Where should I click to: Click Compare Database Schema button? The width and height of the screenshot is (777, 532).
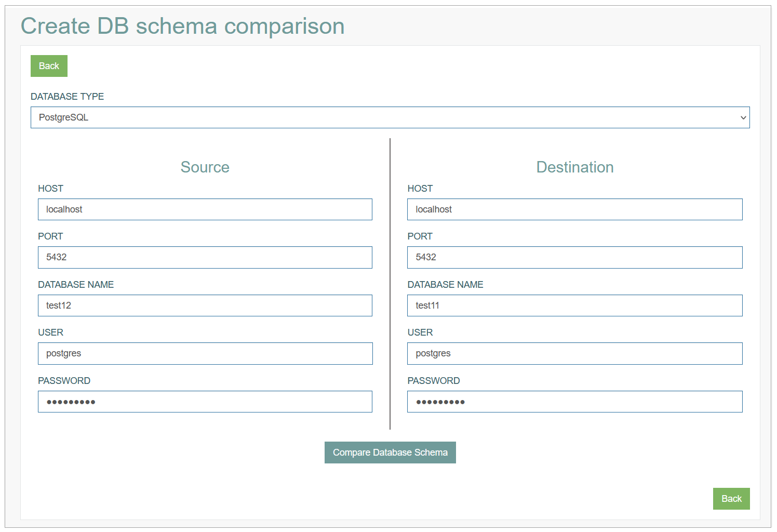(390, 453)
